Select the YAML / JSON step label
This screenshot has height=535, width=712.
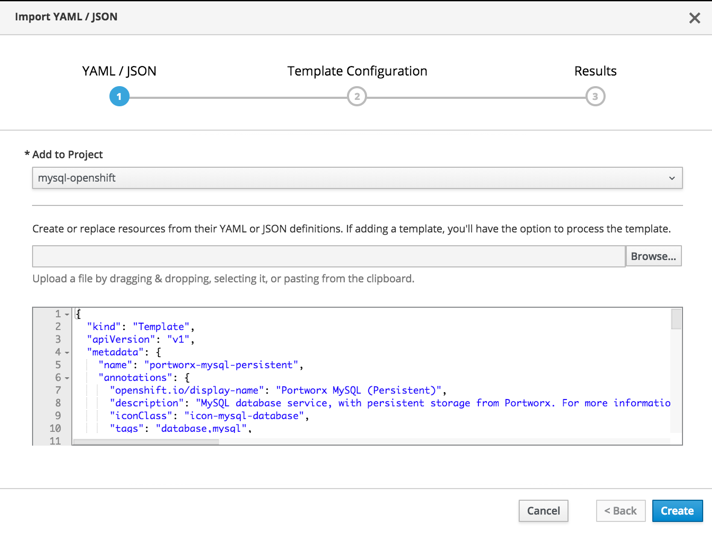tap(119, 71)
